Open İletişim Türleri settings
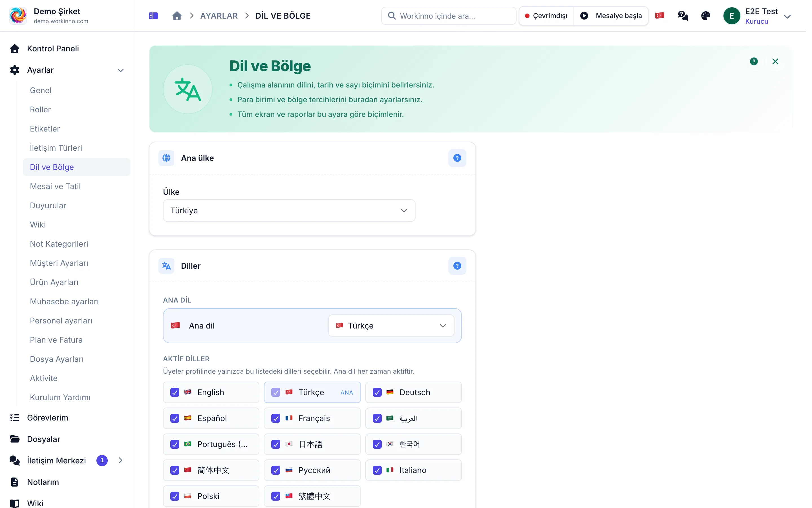812x508 pixels. point(56,148)
